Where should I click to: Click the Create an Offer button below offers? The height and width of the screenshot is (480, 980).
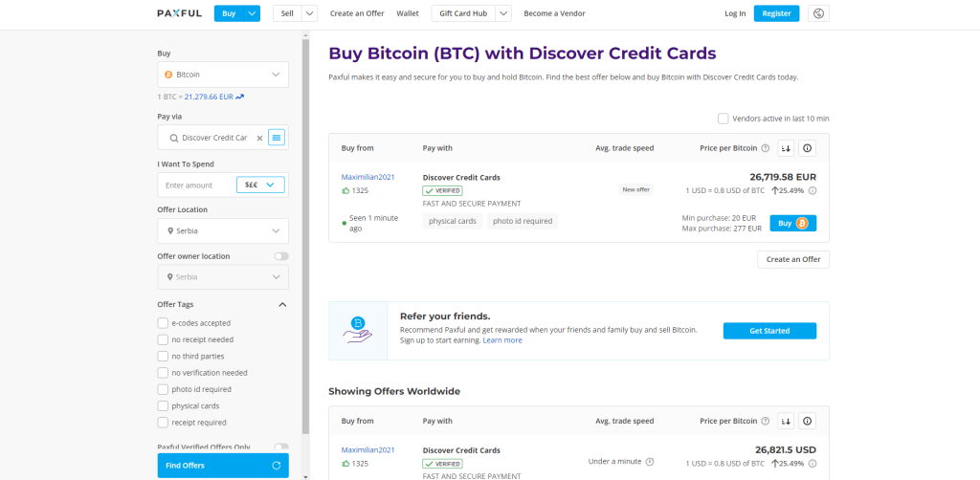[793, 260]
